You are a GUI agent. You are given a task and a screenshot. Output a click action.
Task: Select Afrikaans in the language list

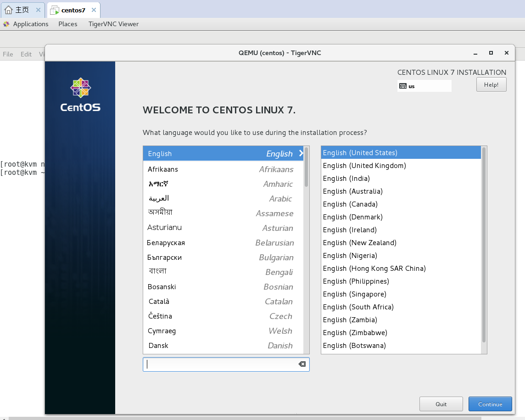[x=223, y=169]
